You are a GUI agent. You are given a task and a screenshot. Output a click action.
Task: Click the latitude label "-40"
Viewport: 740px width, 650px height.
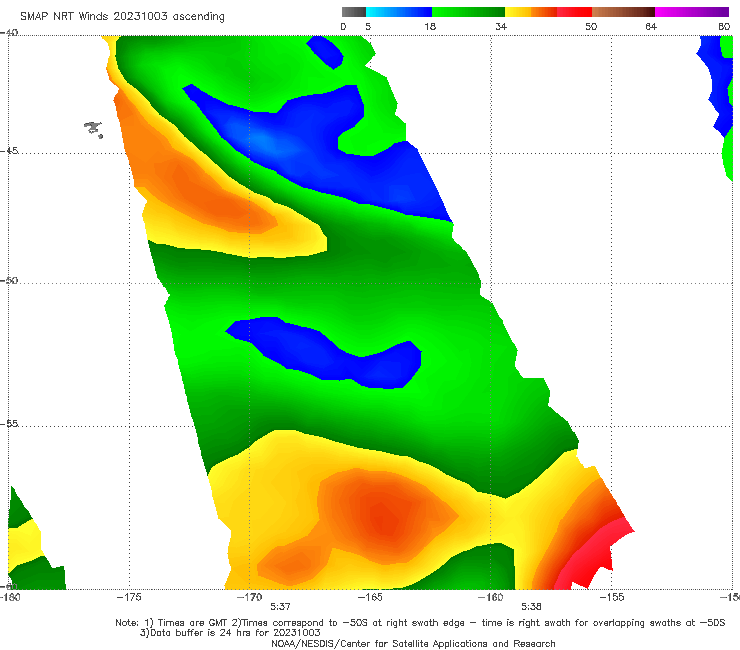(9, 33)
